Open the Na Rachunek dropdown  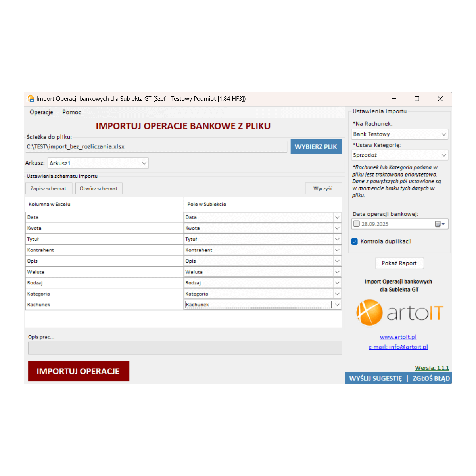[x=443, y=134]
